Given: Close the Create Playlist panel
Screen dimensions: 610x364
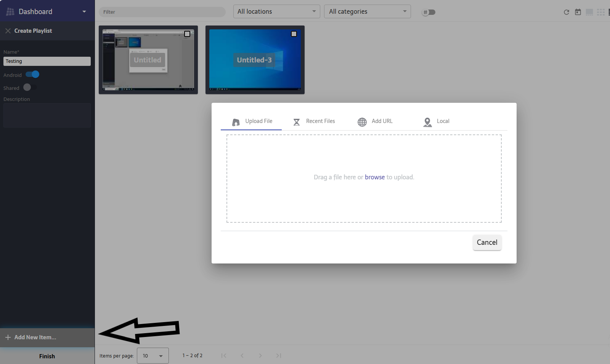Looking at the screenshot, I should [8, 31].
